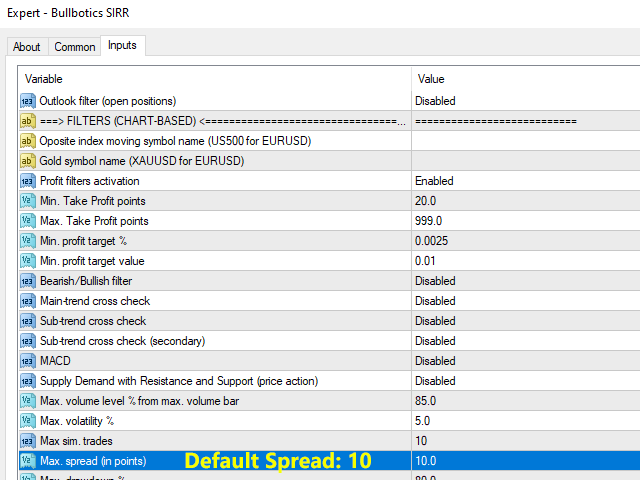The width and height of the screenshot is (640, 480).
Task: Select the Main-trend cross check label
Action: point(95,301)
